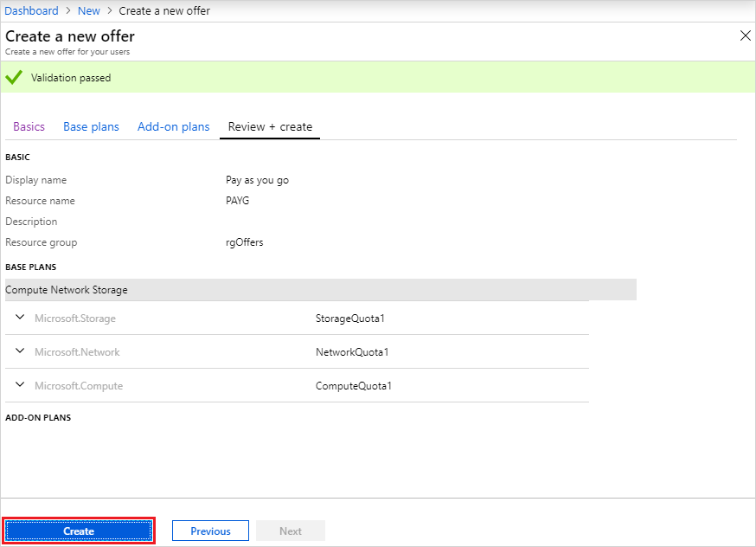Screen dimensions: 756x547
Task: Click the Next button
Action: 291,531
